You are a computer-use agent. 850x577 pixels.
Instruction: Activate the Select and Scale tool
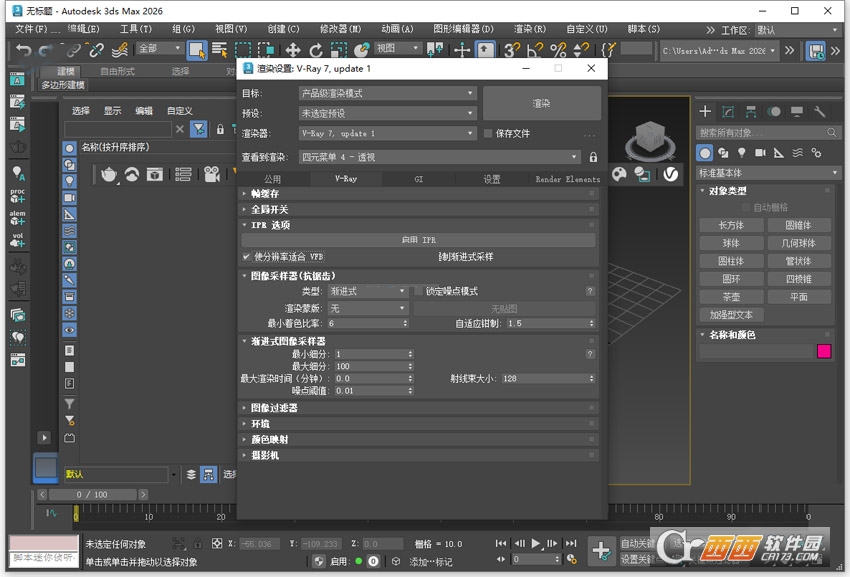point(339,50)
